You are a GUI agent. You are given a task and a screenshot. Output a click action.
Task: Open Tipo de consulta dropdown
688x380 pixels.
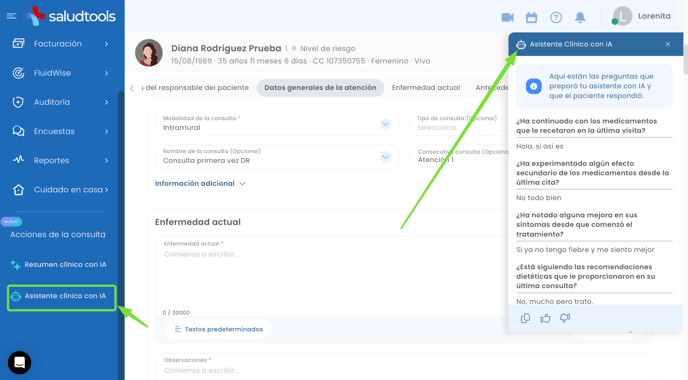pos(459,123)
